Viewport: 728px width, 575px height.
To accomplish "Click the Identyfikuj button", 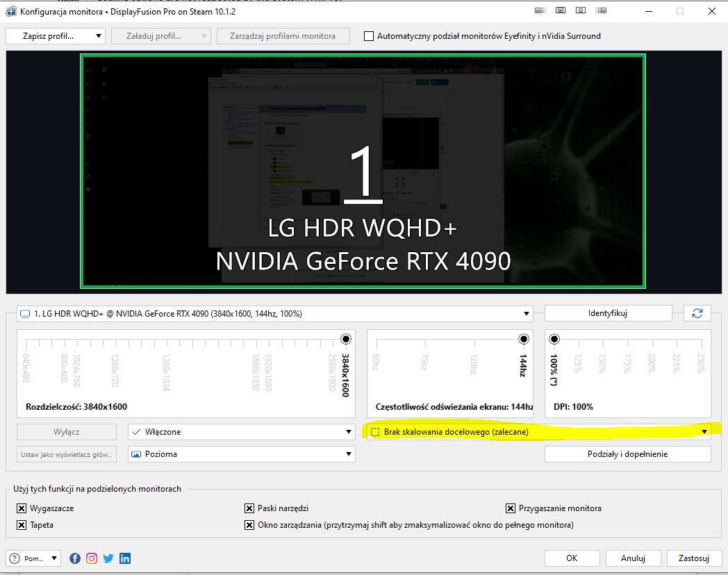I will pyautogui.click(x=608, y=313).
